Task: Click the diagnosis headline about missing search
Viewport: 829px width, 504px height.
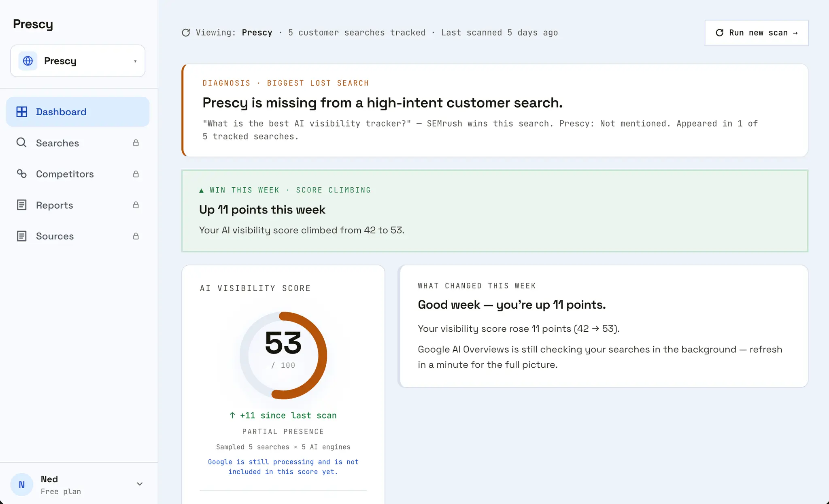Action: click(383, 103)
